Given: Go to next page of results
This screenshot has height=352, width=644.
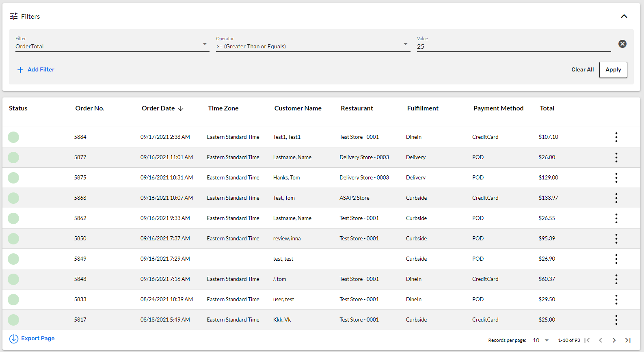Looking at the screenshot, I should [x=614, y=340].
